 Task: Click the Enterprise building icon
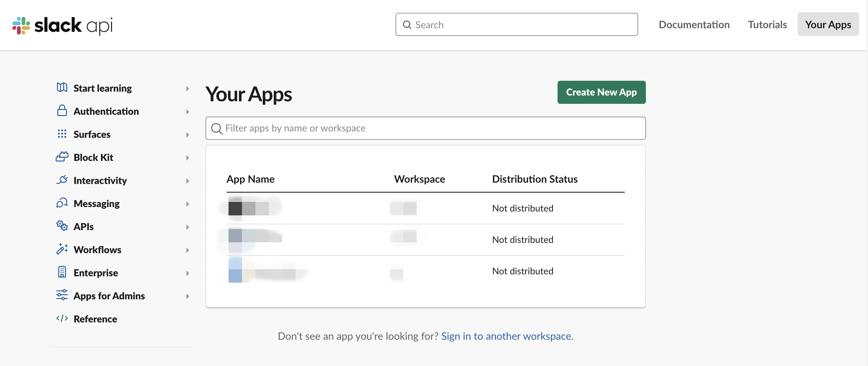click(62, 272)
